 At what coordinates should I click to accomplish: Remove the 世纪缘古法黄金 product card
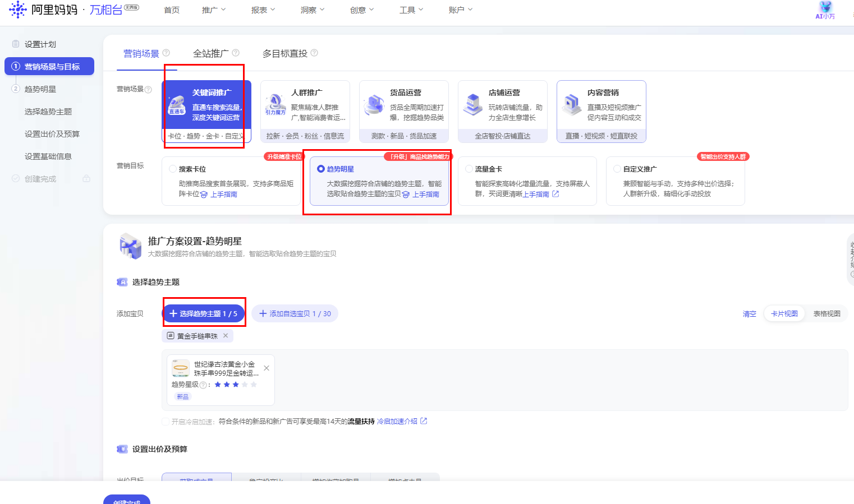tap(267, 368)
